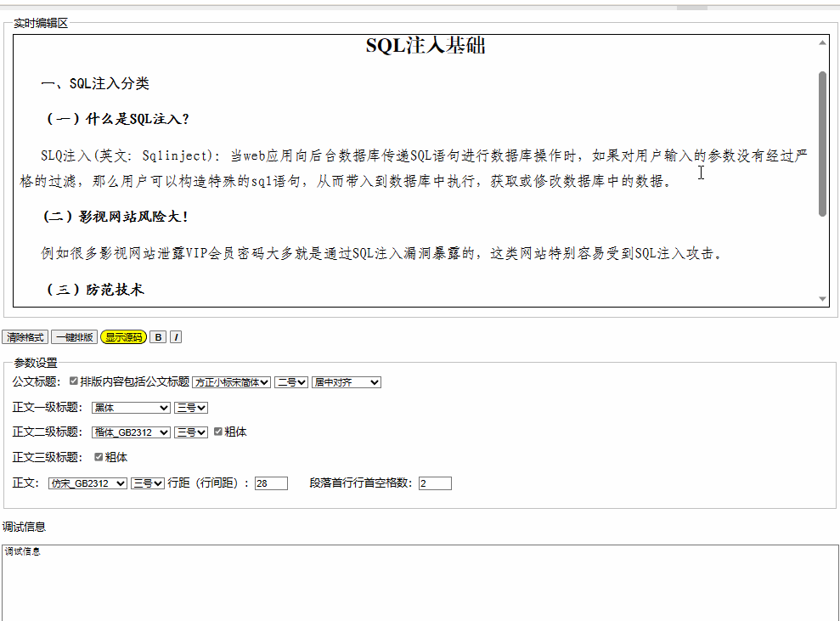Viewport: 840px width, 621px height.
Task: Click the heading 一、SQL注入分类
Action: tap(95, 83)
